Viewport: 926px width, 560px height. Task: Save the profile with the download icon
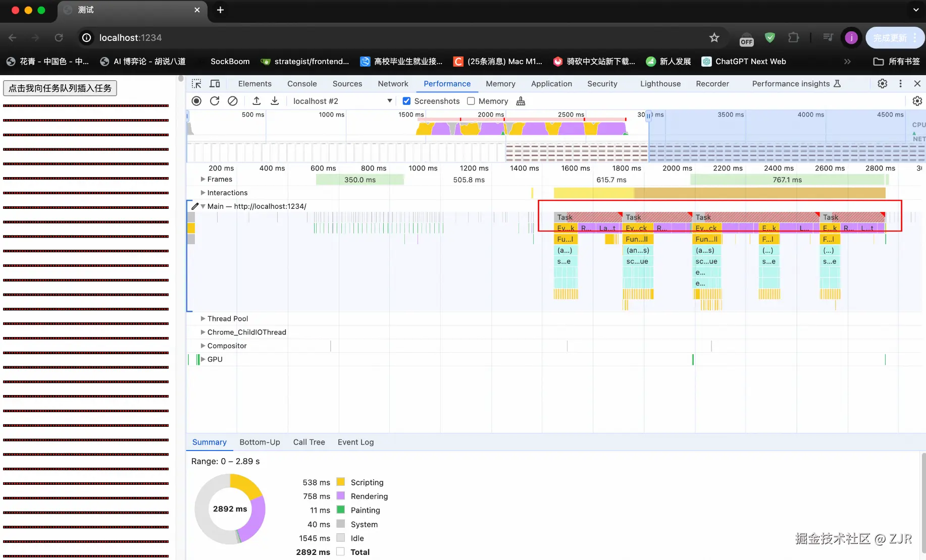pyautogui.click(x=275, y=101)
